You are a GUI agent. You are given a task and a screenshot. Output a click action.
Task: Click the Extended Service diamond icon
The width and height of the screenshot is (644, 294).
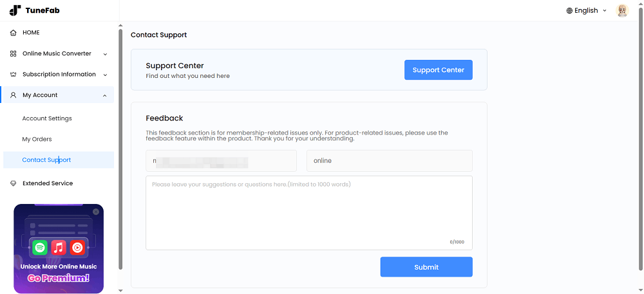(x=13, y=183)
